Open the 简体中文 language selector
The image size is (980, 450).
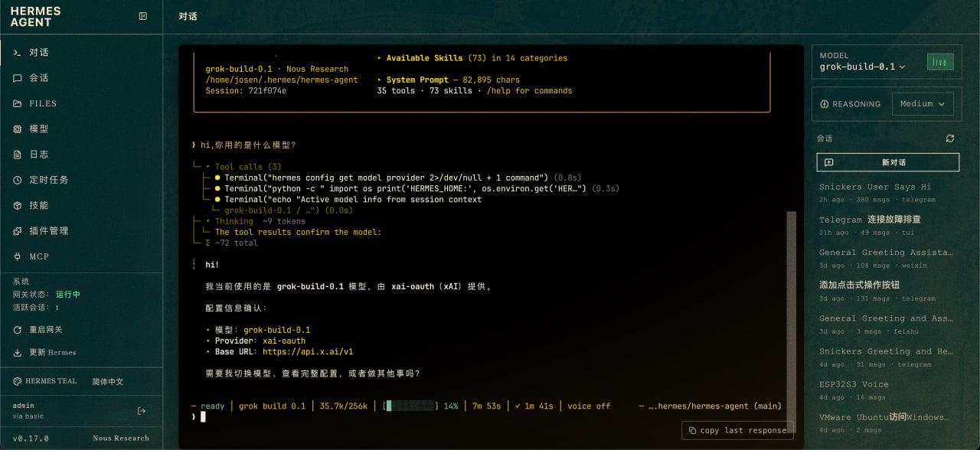pyautogui.click(x=108, y=381)
